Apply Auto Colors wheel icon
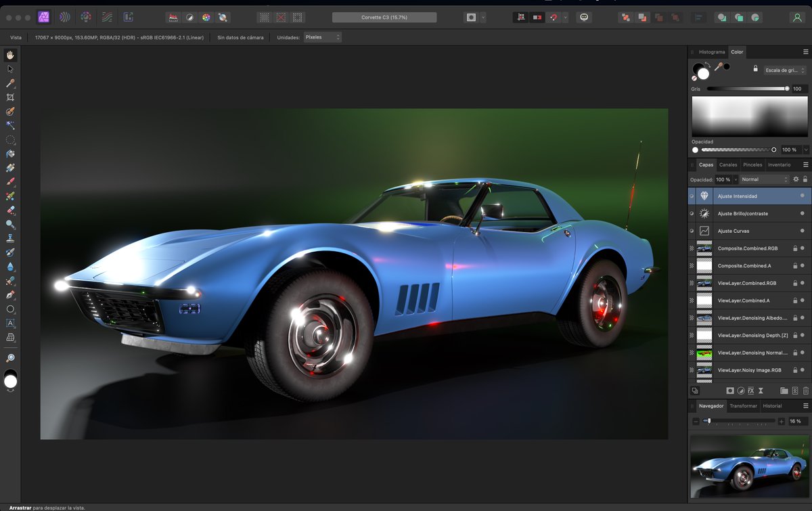Screen dimensions: 812x511 [x=206, y=17]
